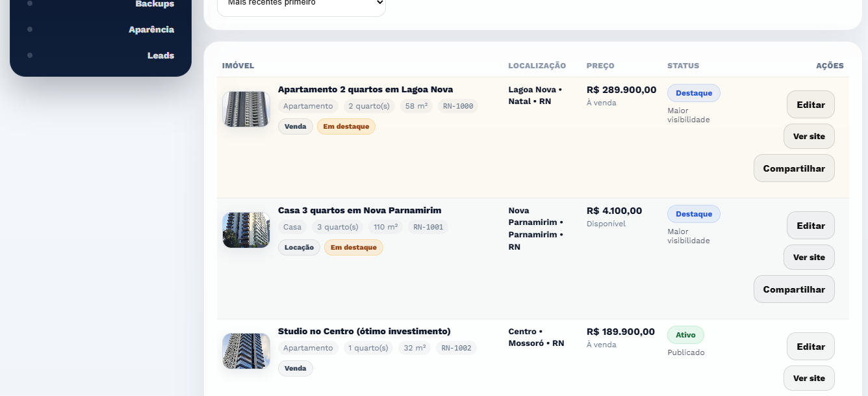Click the "Locação" tag on the Casa listing
The width and height of the screenshot is (868, 396).
click(299, 247)
